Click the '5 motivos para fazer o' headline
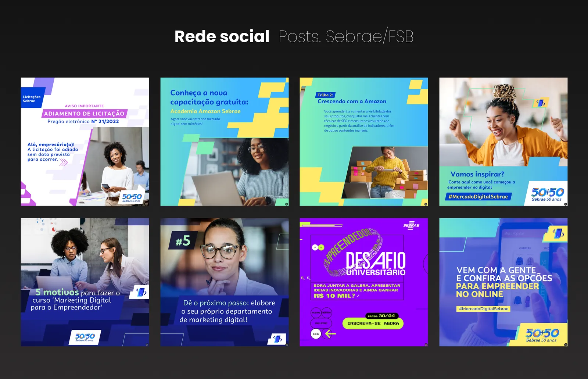 pos(78,292)
